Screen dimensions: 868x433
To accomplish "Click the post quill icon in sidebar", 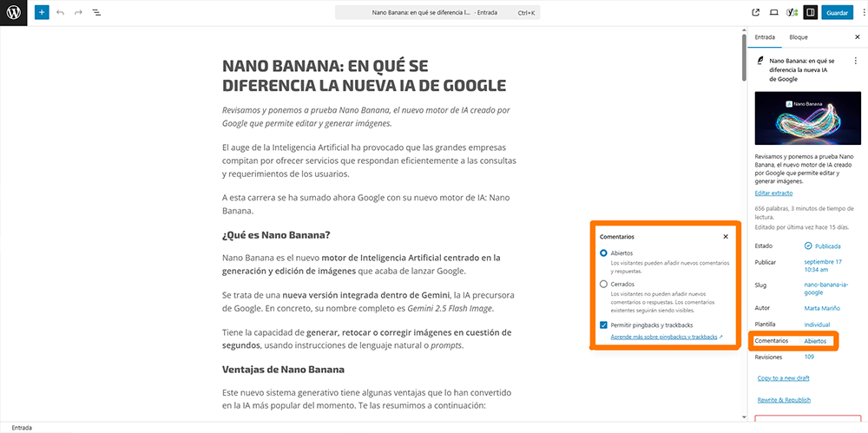I will click(x=760, y=61).
